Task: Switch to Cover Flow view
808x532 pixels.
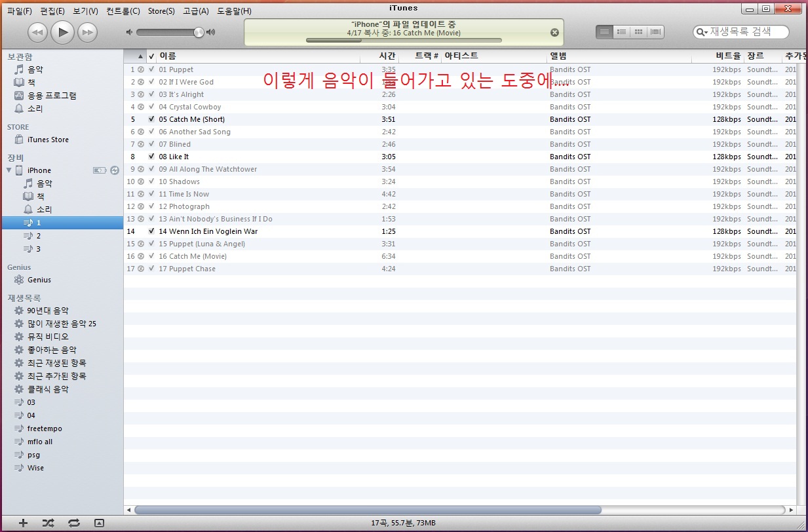Action: (655, 31)
